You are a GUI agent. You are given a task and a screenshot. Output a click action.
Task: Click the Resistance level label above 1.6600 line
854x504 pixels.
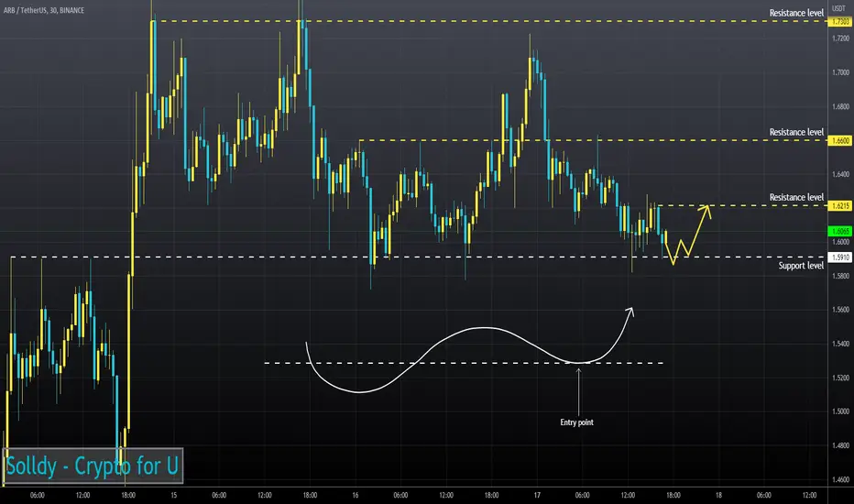[x=796, y=132]
